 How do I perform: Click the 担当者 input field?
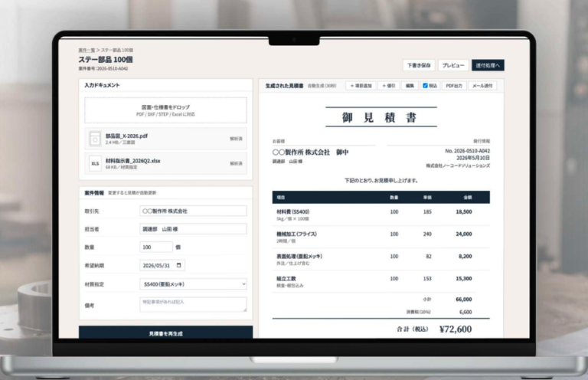[x=193, y=229]
